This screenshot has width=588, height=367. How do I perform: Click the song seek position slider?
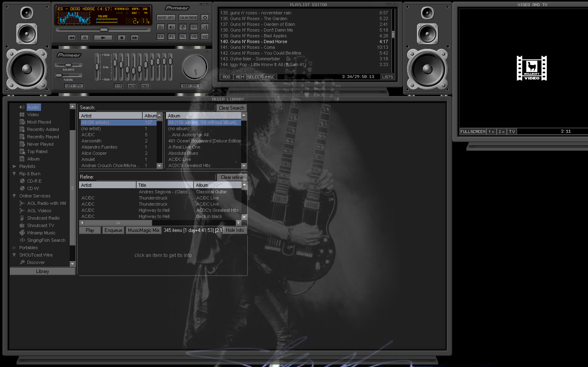104,30
